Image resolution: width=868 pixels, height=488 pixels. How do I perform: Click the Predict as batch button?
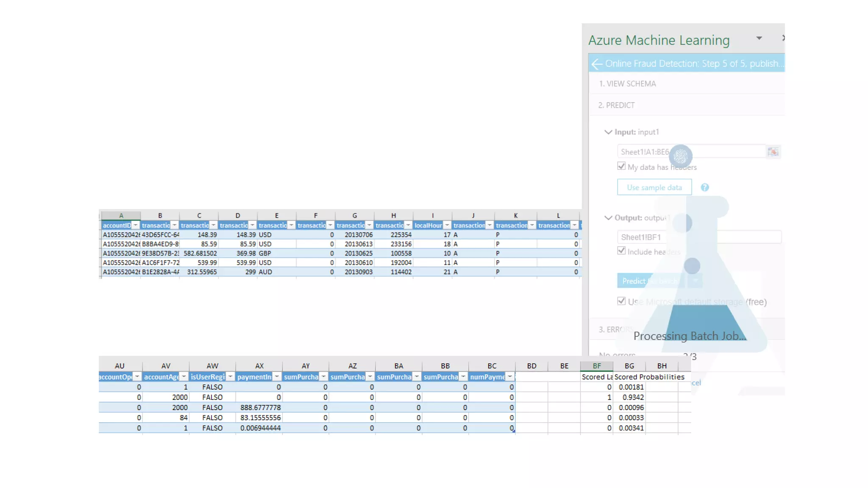pos(648,281)
